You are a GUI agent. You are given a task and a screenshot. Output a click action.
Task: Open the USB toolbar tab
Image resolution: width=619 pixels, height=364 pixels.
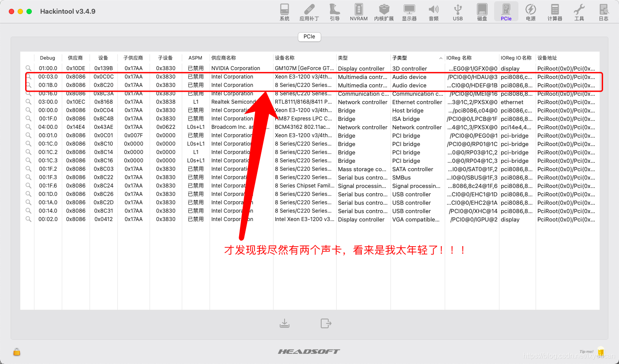click(458, 12)
